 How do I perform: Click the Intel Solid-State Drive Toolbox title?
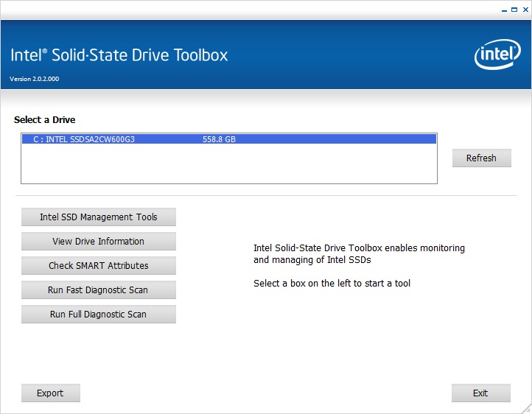[x=119, y=56]
